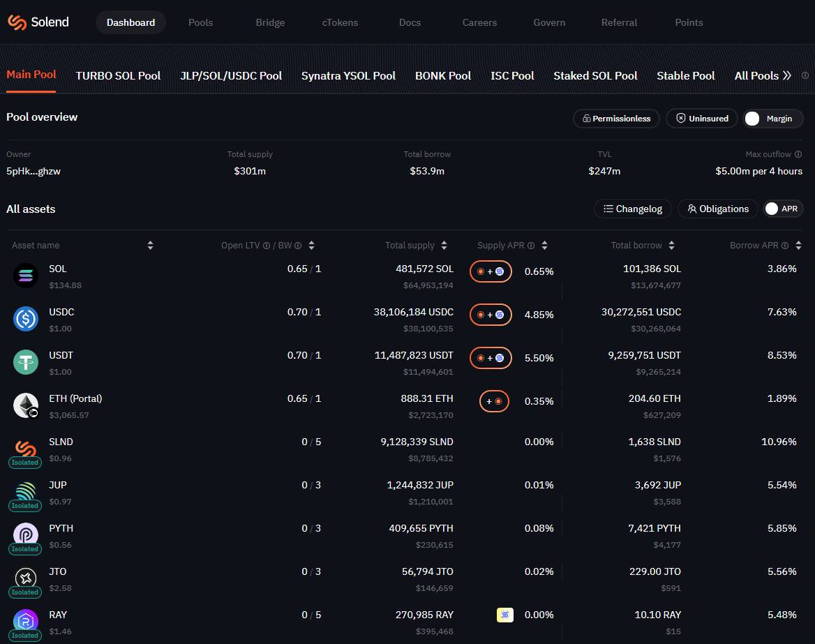Open Bridge in navigation
Screen dimensions: 815x644
(270, 22)
